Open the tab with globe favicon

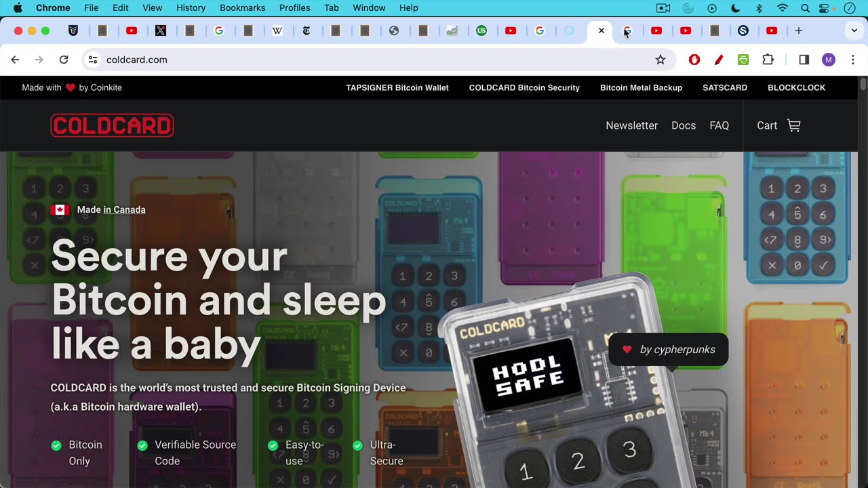pyautogui.click(x=394, y=30)
